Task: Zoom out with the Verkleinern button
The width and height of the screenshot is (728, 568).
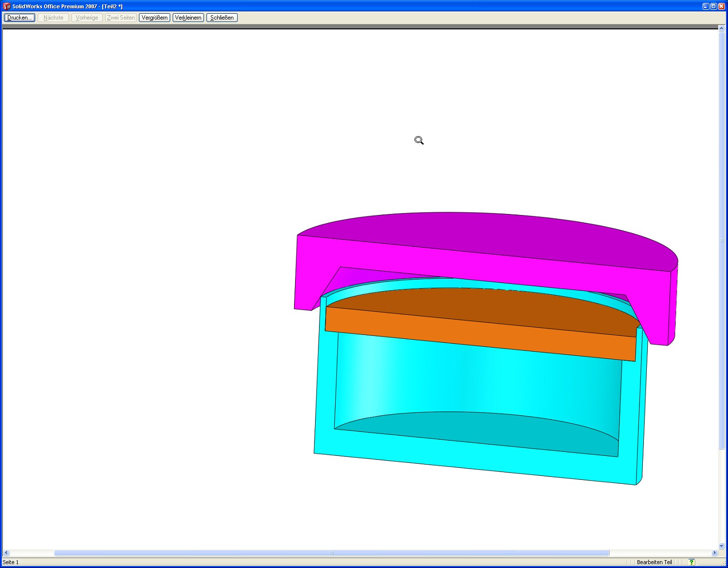Action: point(188,18)
